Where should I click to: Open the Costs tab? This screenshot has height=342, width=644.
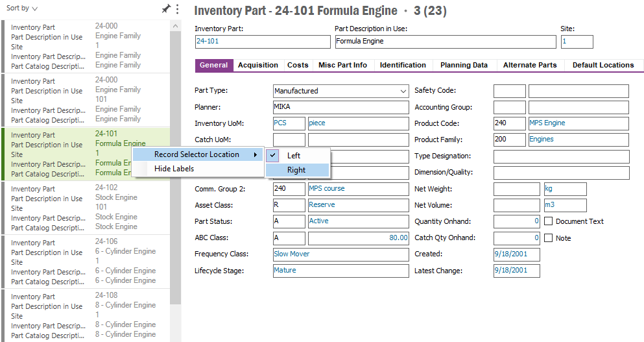click(298, 66)
